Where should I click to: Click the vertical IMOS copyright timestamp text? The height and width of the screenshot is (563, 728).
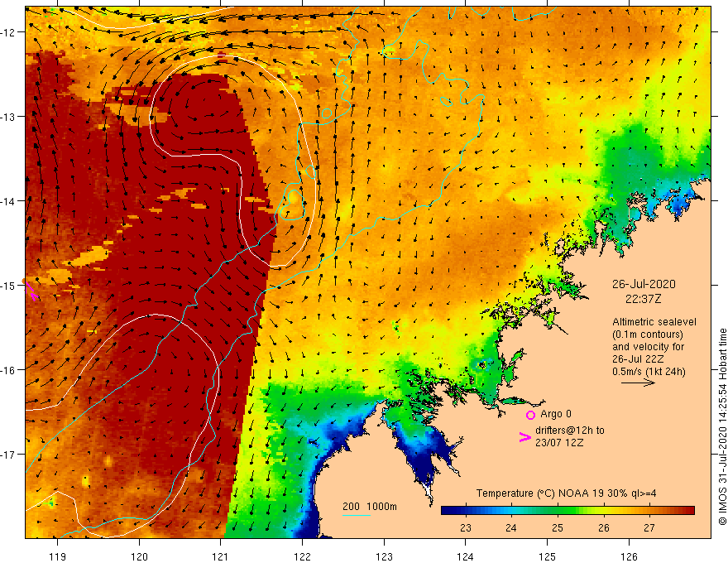click(x=722, y=426)
